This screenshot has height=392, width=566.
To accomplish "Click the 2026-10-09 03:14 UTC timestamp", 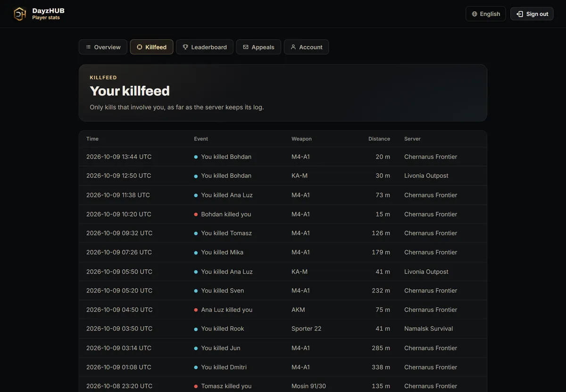I will coord(119,348).
